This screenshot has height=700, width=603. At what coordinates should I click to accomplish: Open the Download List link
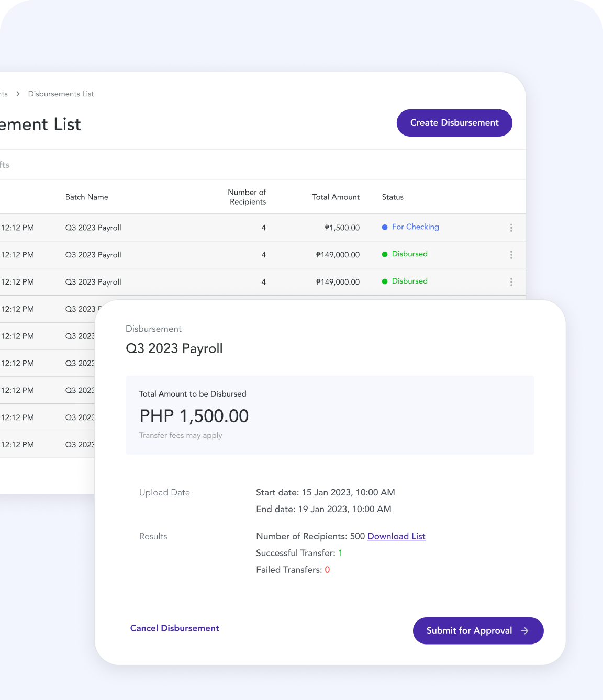(396, 536)
